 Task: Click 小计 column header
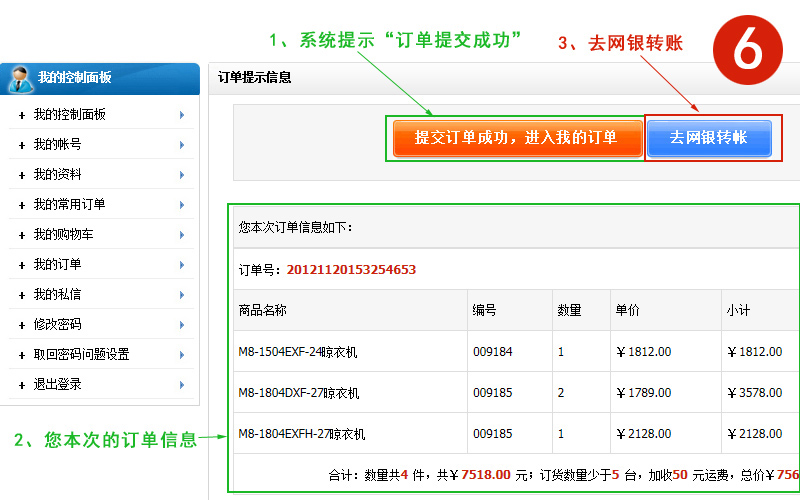point(738,310)
